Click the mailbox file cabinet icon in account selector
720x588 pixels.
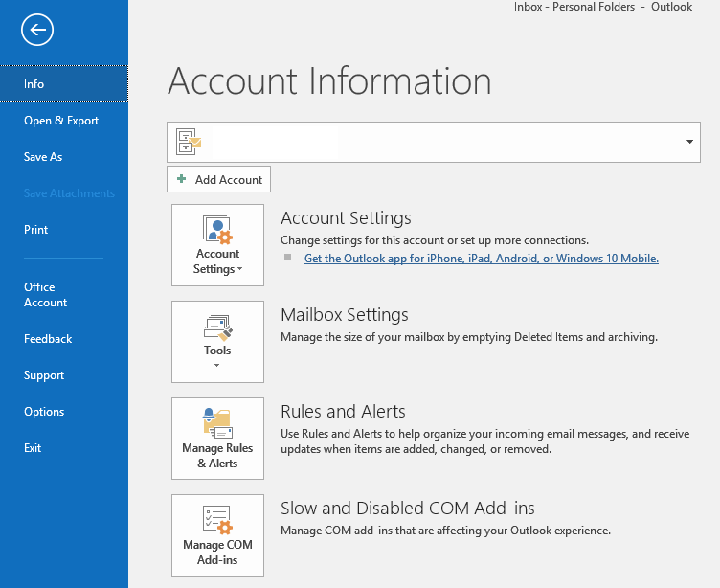tap(189, 142)
